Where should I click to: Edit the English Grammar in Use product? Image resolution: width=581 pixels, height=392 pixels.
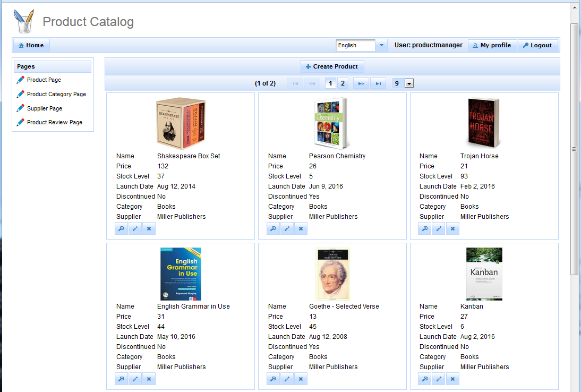coord(135,379)
